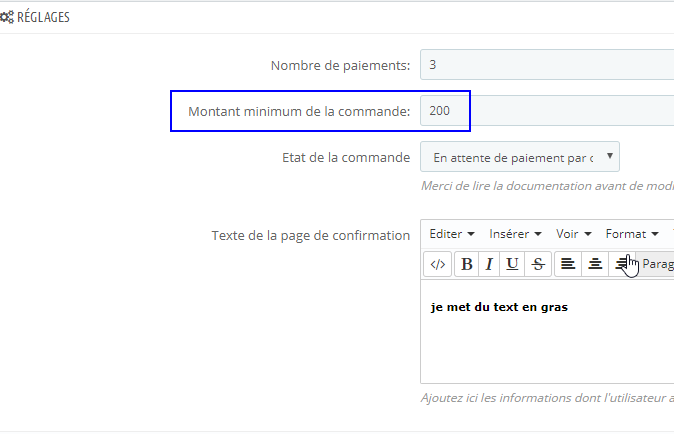Open the Format menu
This screenshot has height=434, width=674.
(x=632, y=234)
